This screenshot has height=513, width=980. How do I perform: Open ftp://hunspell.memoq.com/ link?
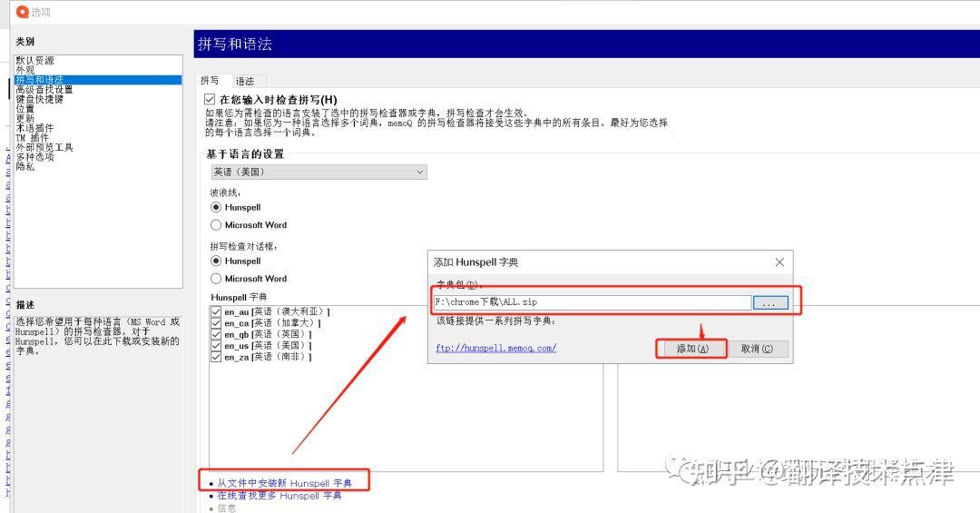(x=495, y=348)
